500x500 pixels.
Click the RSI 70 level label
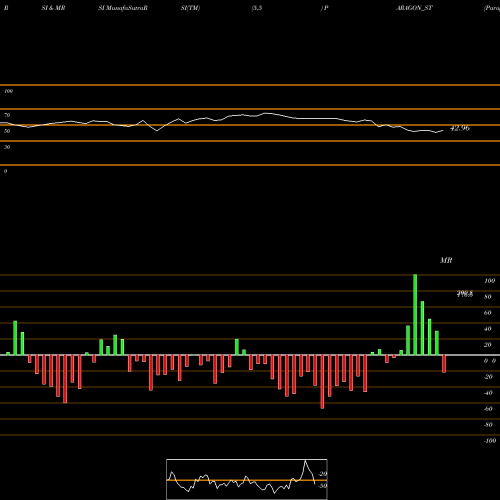[7, 115]
